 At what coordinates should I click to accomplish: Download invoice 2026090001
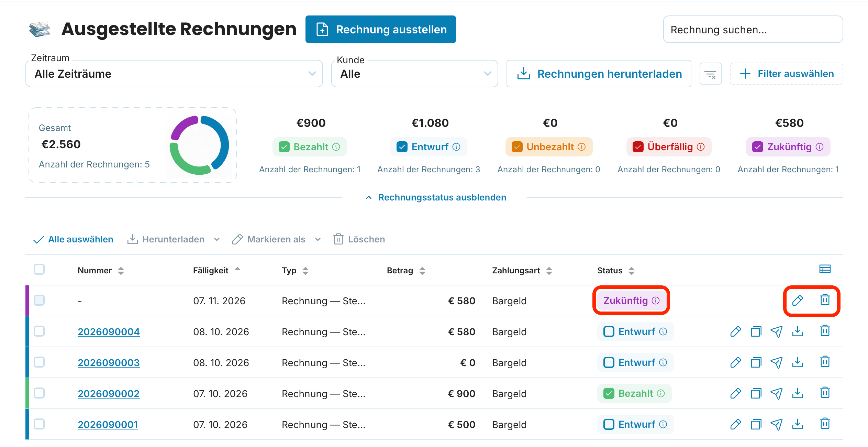click(x=798, y=424)
